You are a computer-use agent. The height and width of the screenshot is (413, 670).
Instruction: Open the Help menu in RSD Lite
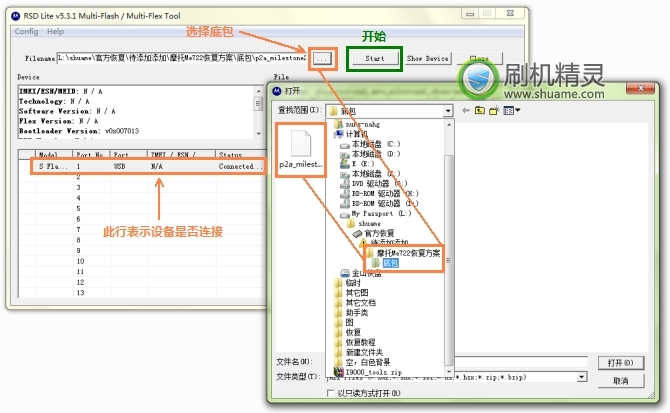55,32
